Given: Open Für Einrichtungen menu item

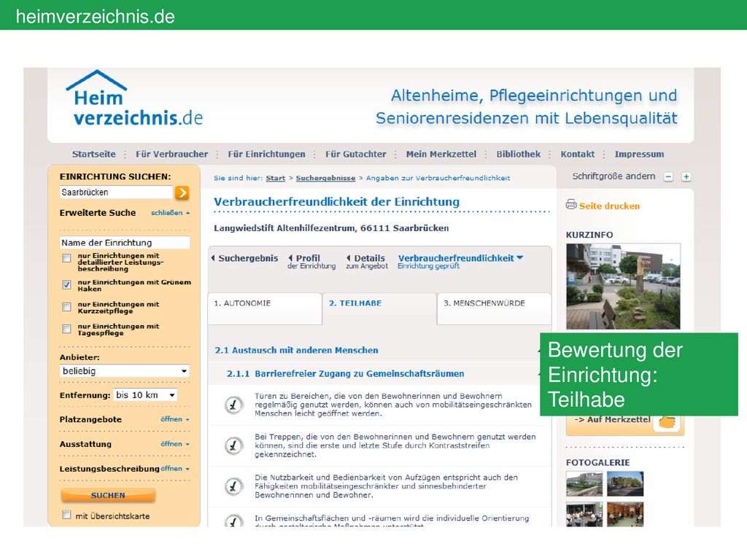Looking at the screenshot, I should (x=266, y=154).
